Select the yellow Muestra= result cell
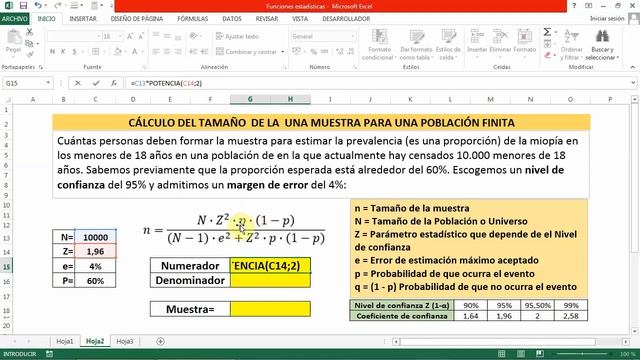This screenshot has width=640, height=360. tap(270, 309)
